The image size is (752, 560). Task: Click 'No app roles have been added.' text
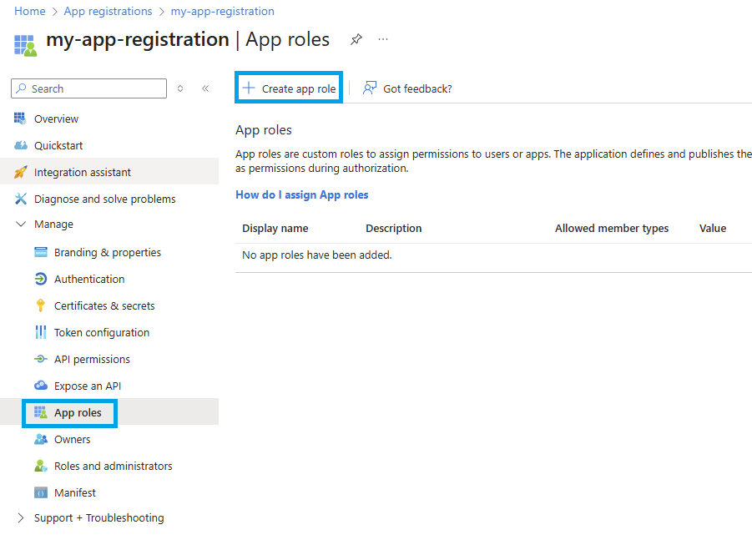point(317,255)
